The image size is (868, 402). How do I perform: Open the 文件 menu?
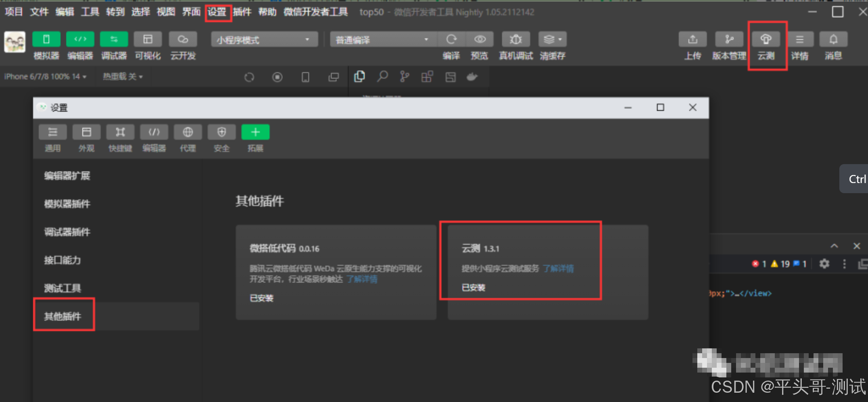(x=39, y=12)
